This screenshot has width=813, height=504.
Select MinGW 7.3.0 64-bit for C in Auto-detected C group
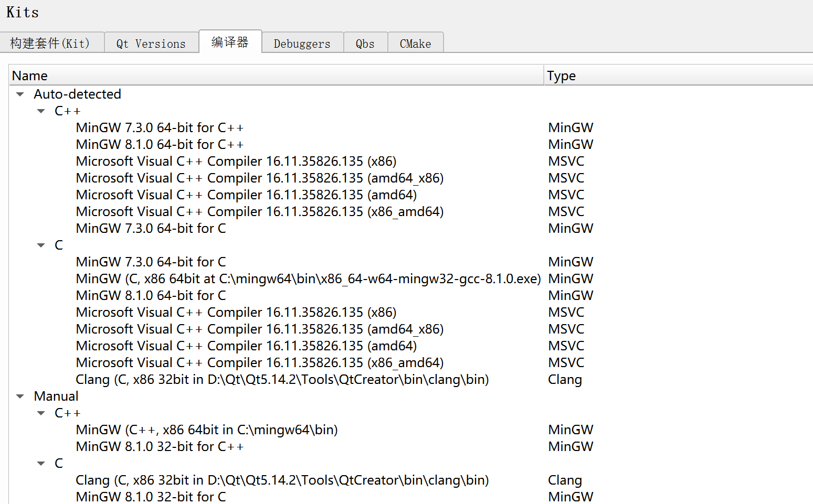151,262
